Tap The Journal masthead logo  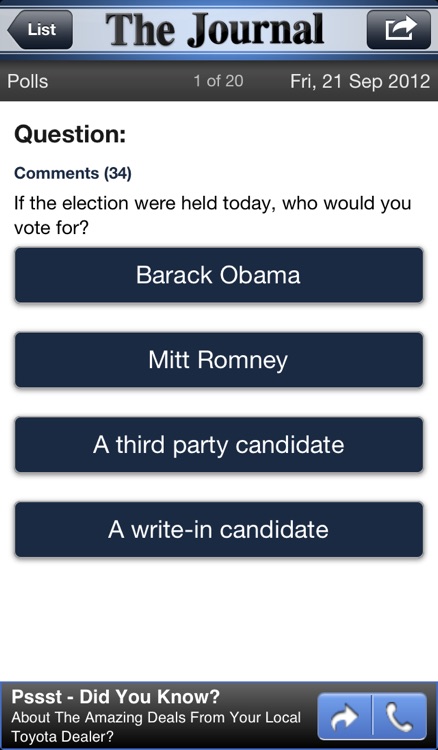214,30
